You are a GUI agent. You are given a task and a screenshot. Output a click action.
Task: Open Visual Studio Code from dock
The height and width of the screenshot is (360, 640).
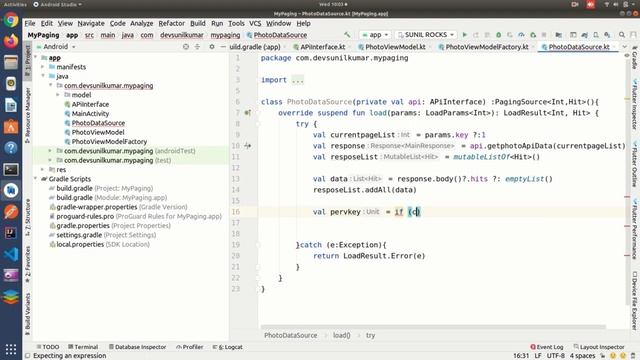click(x=11, y=254)
